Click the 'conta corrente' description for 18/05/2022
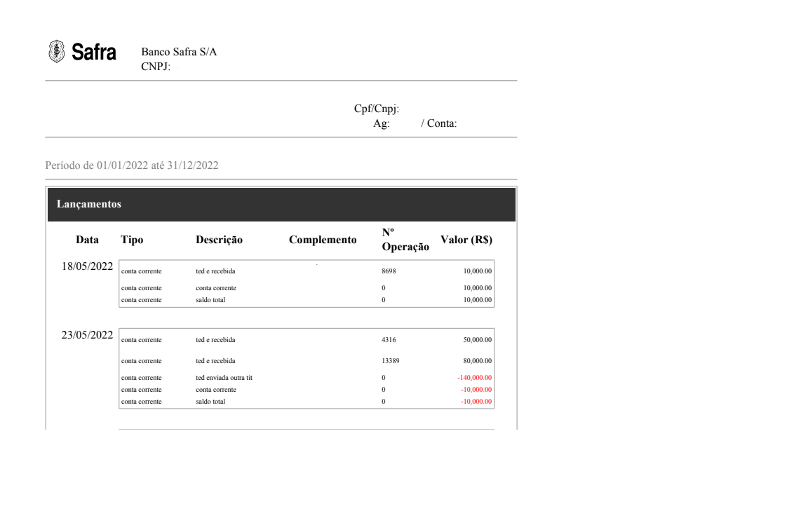 [x=216, y=288]
